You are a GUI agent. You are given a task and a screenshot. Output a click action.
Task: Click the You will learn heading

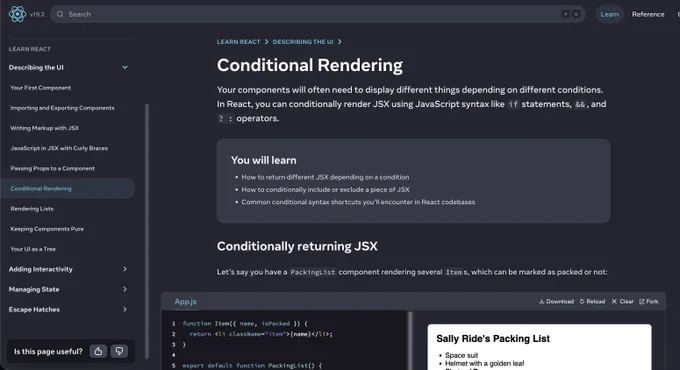[x=264, y=160]
